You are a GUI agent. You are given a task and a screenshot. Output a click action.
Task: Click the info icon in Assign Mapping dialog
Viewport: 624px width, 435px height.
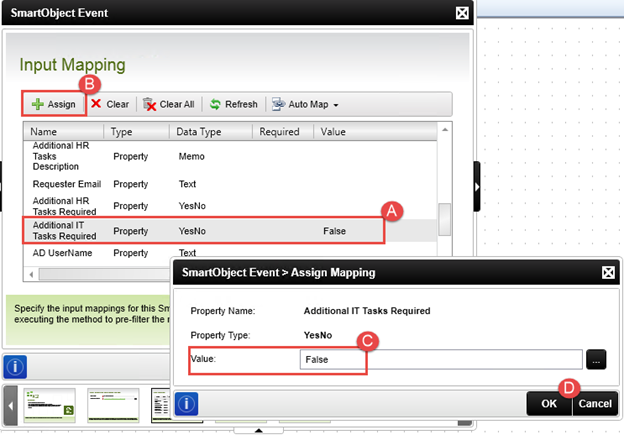point(186,404)
